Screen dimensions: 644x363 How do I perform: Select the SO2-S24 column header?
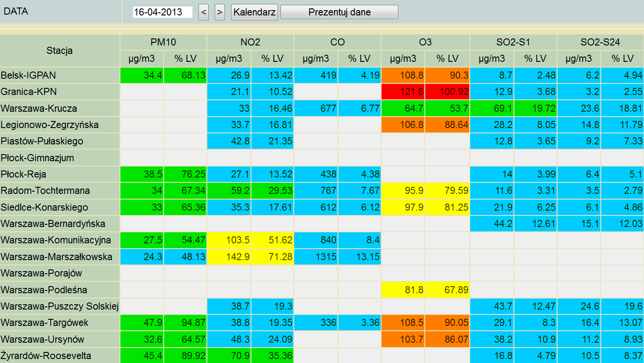[600, 42]
